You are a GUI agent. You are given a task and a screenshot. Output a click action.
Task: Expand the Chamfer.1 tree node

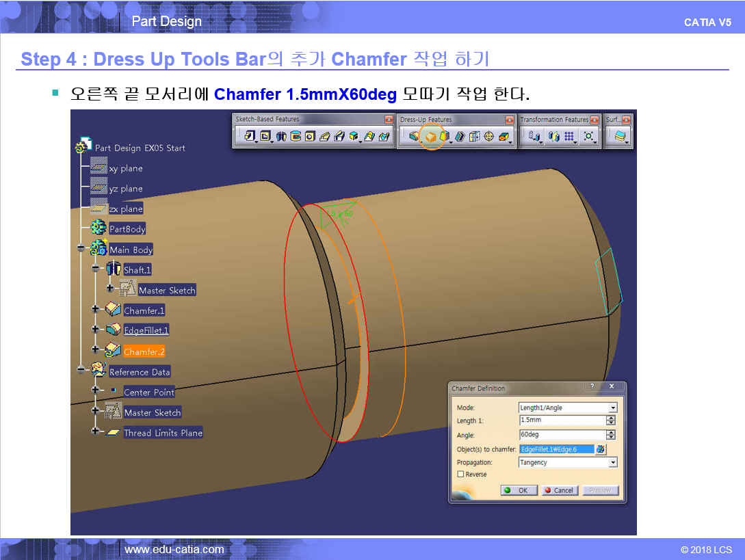tap(95, 310)
